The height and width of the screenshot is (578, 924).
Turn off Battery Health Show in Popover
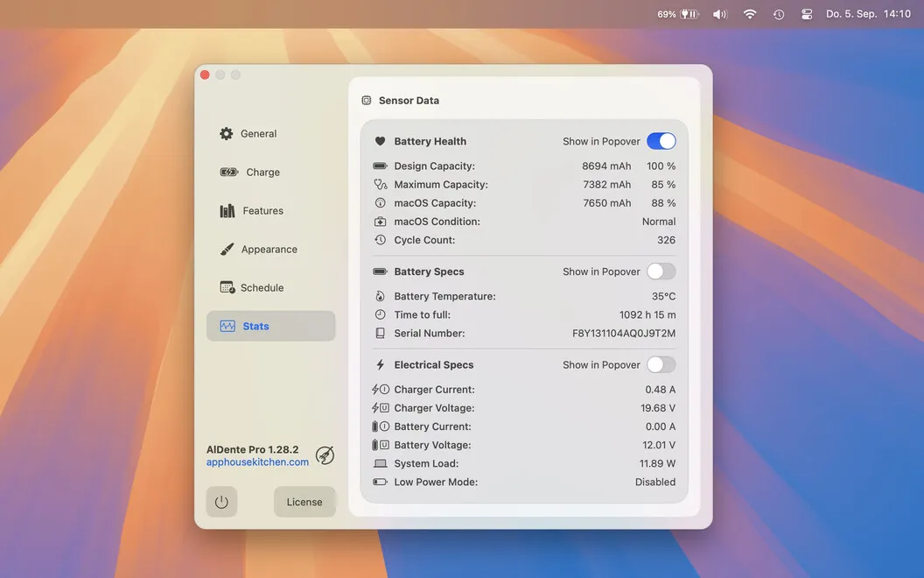661,141
